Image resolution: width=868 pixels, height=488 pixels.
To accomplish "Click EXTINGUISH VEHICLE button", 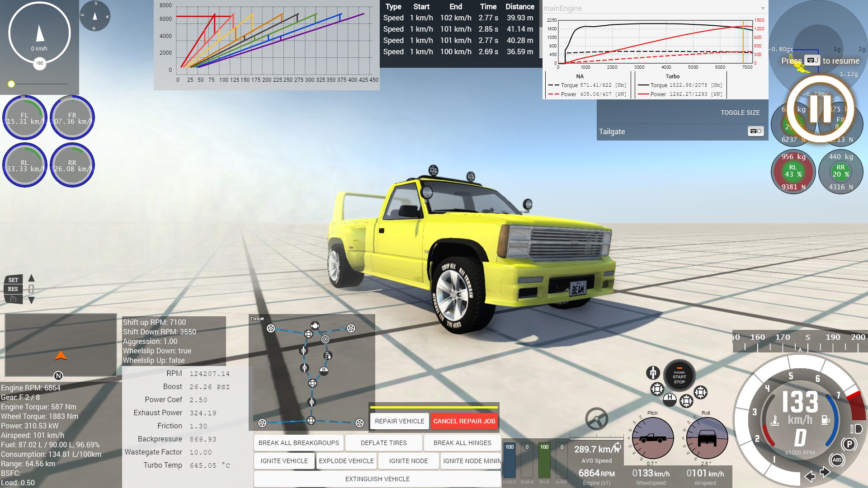I will 377,479.
